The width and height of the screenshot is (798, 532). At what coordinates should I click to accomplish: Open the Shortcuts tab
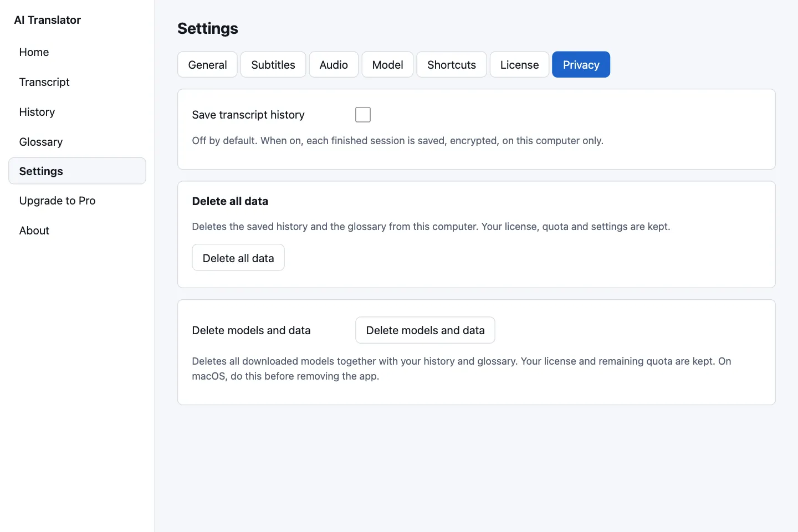pos(452,65)
